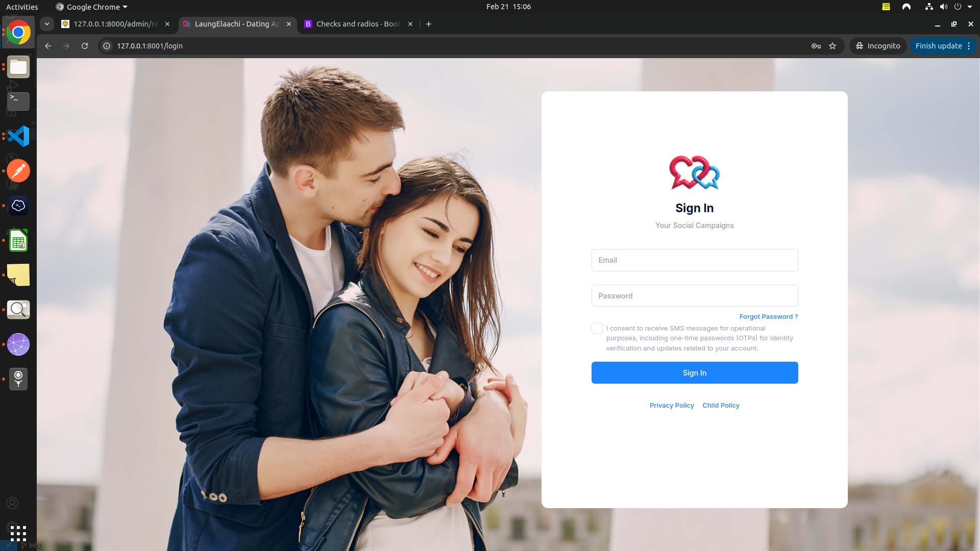This screenshot has width=980, height=551.
Task: Click the blue Sign In button
Action: point(694,373)
